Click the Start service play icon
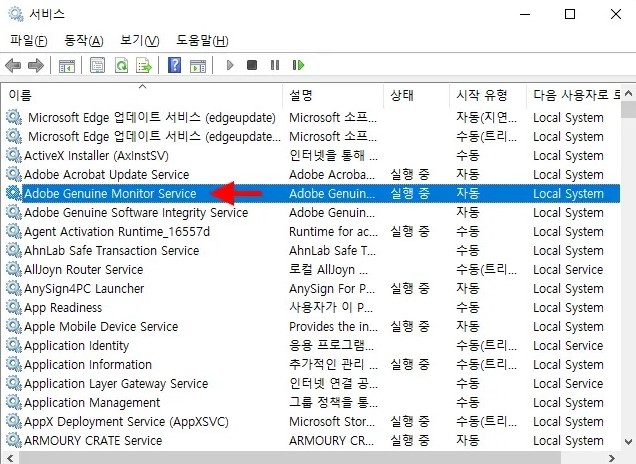Image resolution: width=636 pixels, height=464 pixels. (x=230, y=65)
